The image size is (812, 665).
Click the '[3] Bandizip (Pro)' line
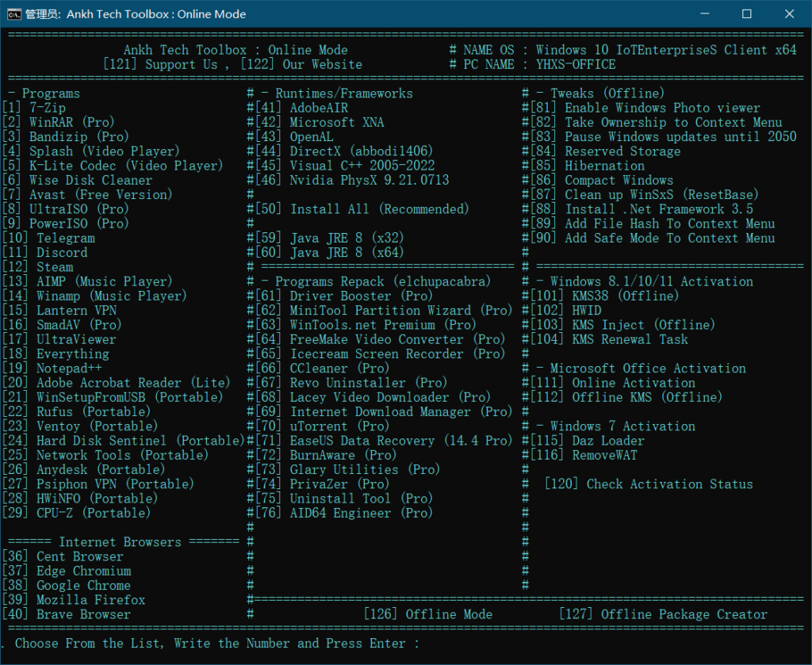(x=65, y=136)
